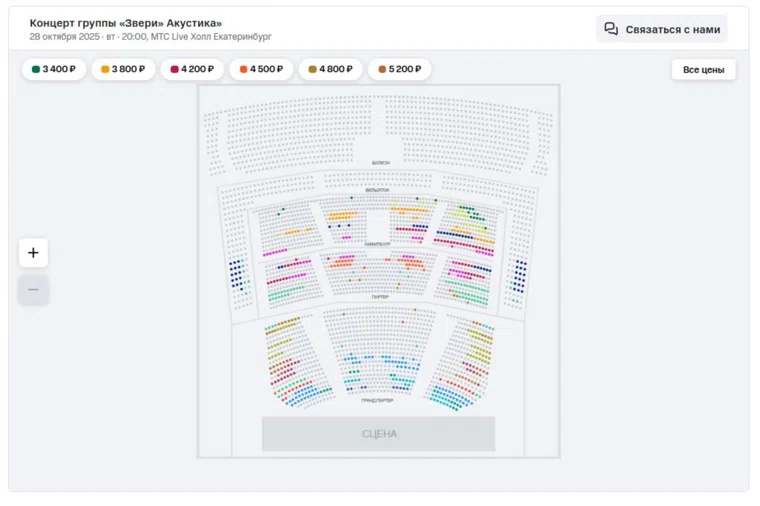The height and width of the screenshot is (506, 760).
Task: Toggle the 3 400 ₽ price filter
Action: click(x=54, y=69)
